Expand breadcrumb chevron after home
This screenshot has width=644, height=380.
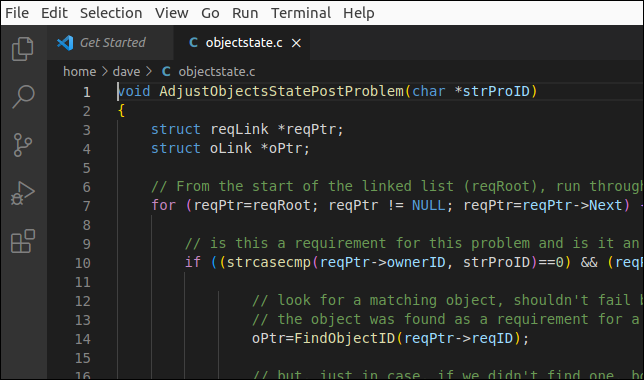[x=105, y=71]
